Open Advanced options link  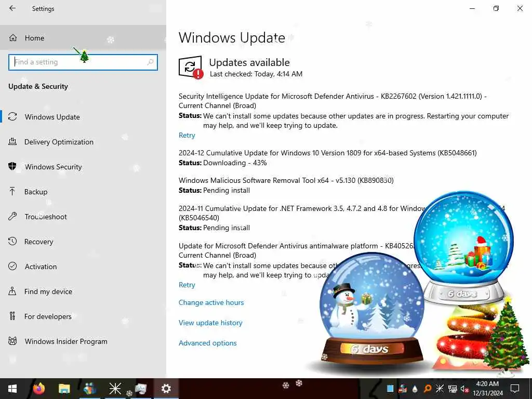(208, 343)
